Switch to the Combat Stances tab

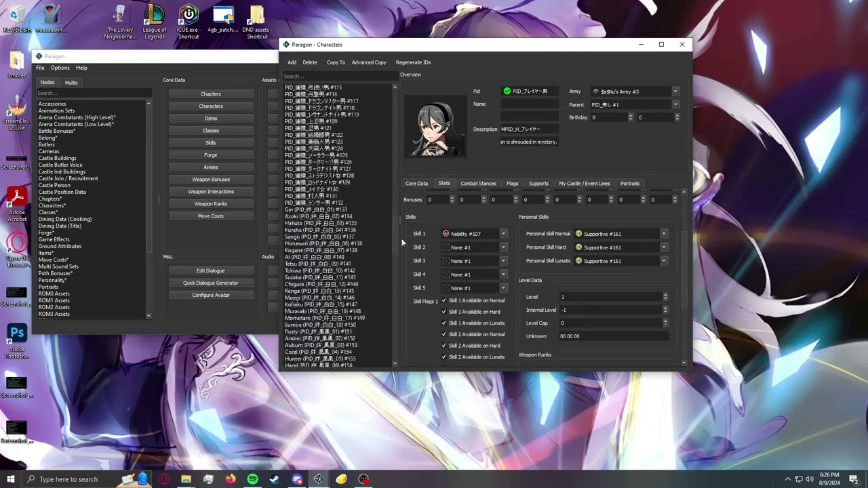point(478,184)
